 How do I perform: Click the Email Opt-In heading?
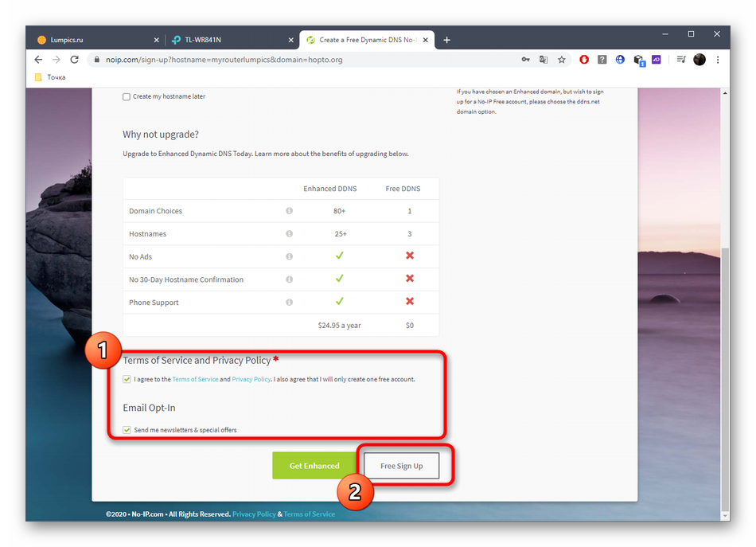pos(149,408)
